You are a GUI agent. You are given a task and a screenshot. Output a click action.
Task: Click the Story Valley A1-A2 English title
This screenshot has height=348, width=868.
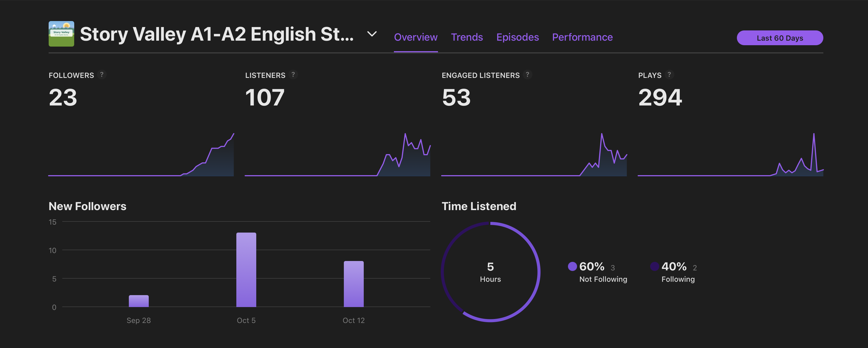[217, 34]
